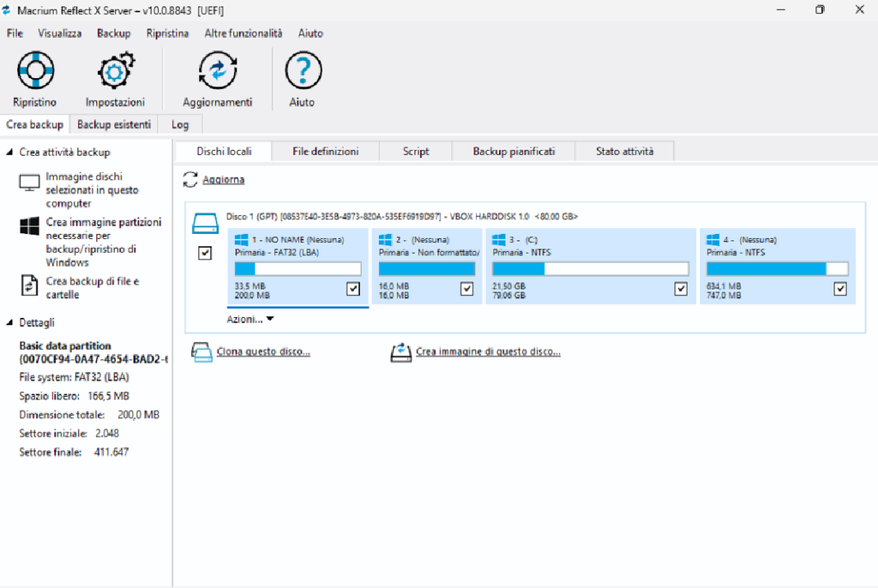Click the refresh arrows icon beside Aggiorna
The image size is (878, 588).
[x=190, y=179]
